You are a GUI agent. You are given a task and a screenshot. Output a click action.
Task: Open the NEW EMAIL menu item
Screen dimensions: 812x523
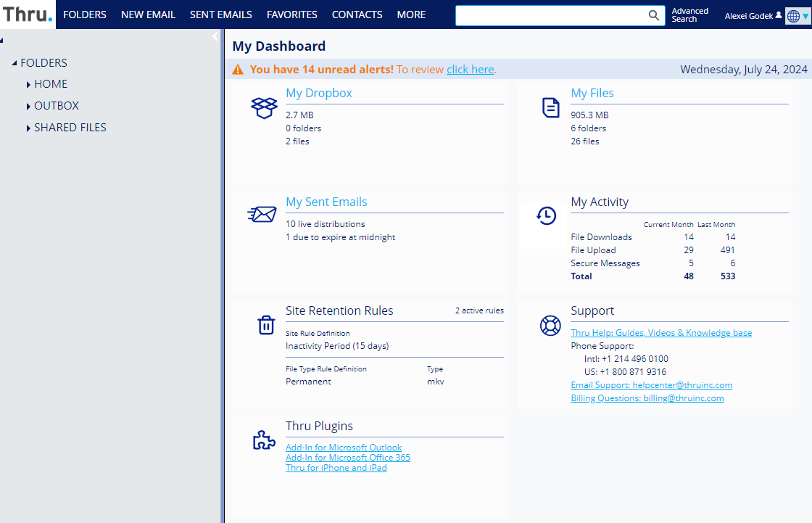point(148,15)
